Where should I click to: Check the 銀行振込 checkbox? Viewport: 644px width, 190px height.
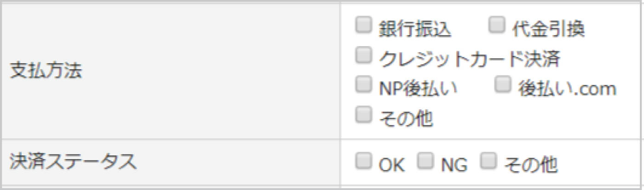click(363, 26)
